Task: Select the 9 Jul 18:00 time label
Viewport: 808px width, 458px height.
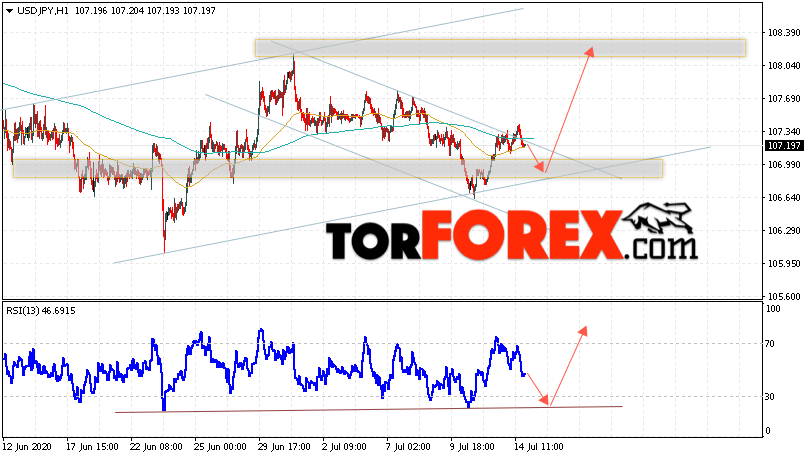Action: point(472,447)
